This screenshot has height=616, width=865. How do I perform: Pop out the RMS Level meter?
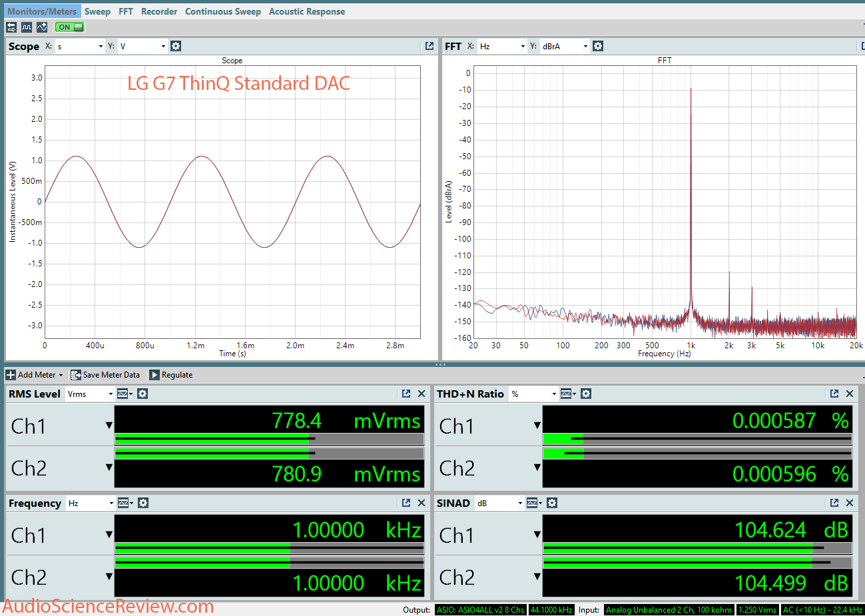pos(406,394)
